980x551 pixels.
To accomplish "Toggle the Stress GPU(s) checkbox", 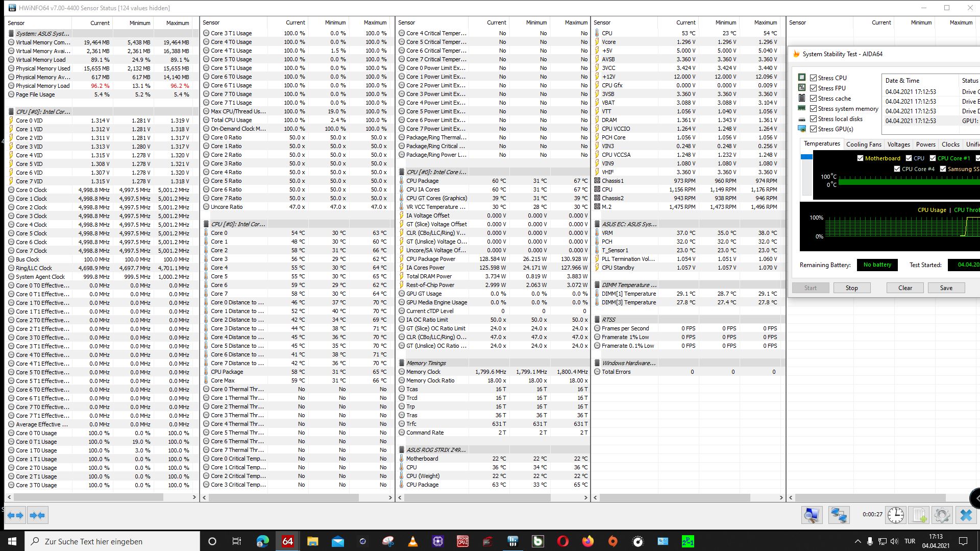I will coord(814,129).
